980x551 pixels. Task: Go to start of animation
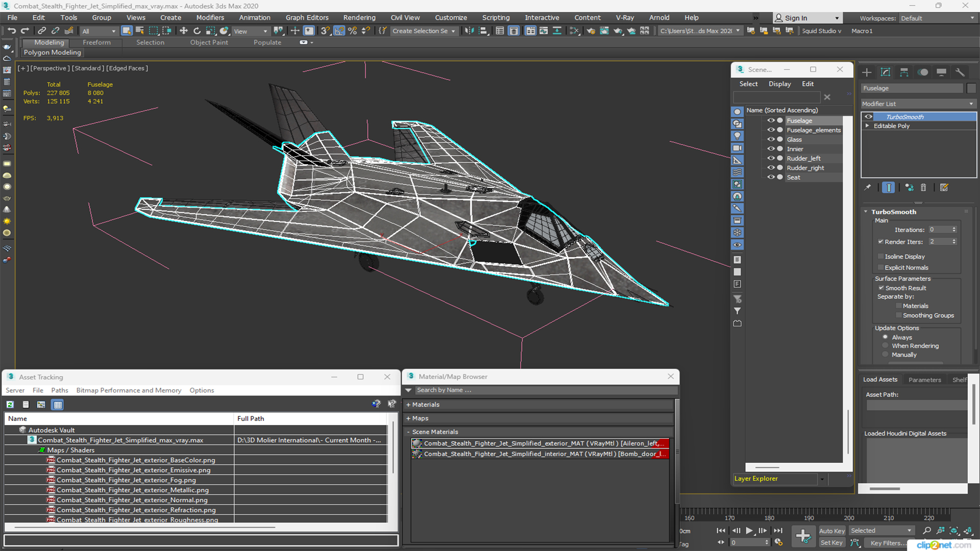721,531
